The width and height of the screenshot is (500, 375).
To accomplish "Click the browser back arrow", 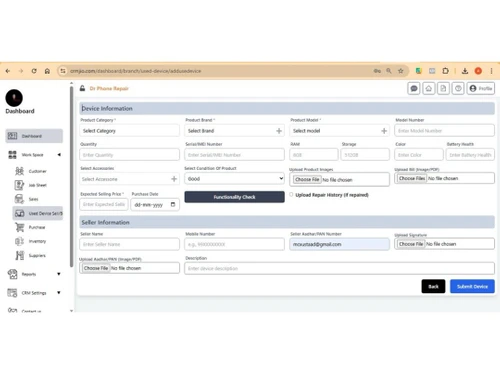I will pos(8,71).
